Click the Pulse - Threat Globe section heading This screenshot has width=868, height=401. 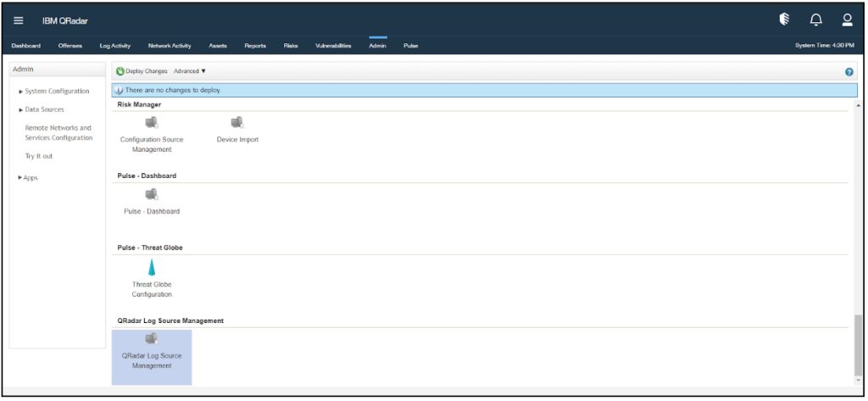[x=150, y=248]
